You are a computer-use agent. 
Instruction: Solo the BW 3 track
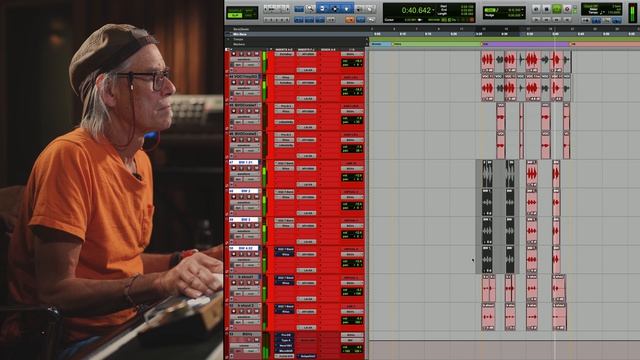click(249, 225)
